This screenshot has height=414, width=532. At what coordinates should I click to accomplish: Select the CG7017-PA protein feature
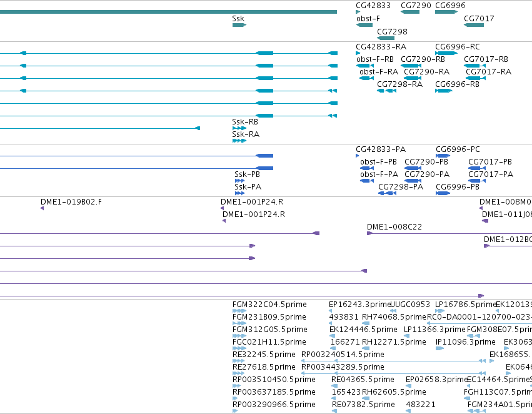tap(477, 181)
